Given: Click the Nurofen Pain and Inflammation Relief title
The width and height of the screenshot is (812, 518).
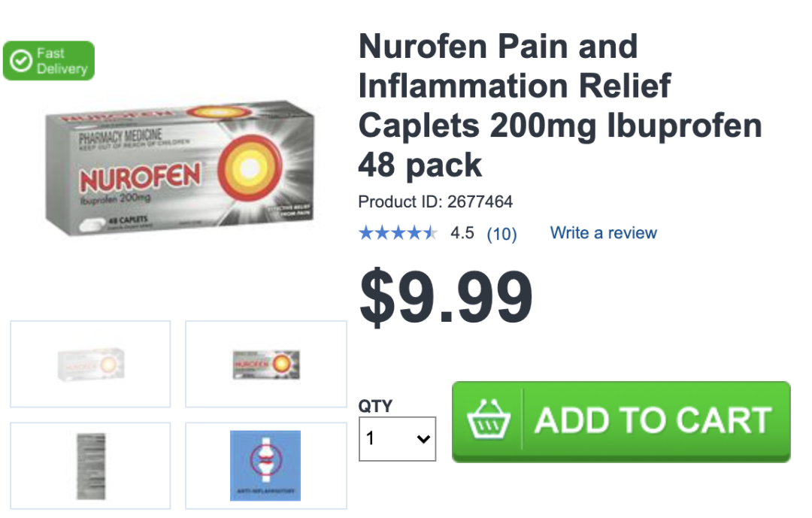Looking at the screenshot, I should pyautogui.click(x=560, y=105).
